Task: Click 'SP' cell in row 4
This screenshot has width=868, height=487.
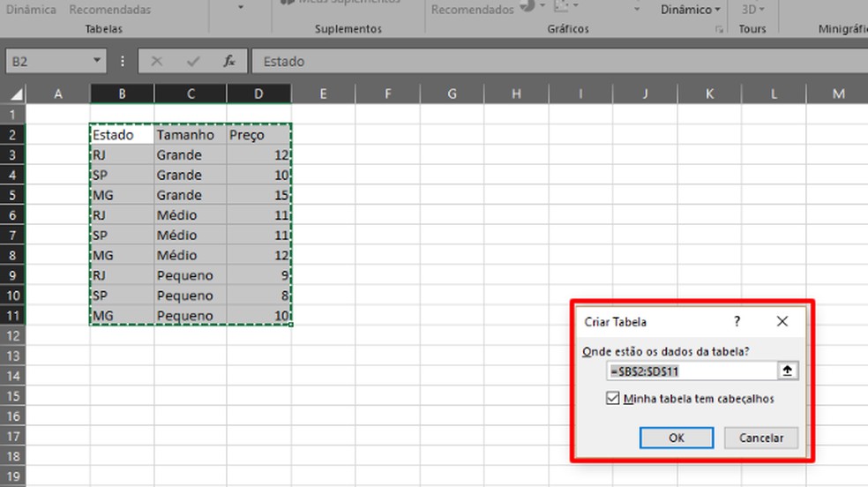Action: click(122, 175)
